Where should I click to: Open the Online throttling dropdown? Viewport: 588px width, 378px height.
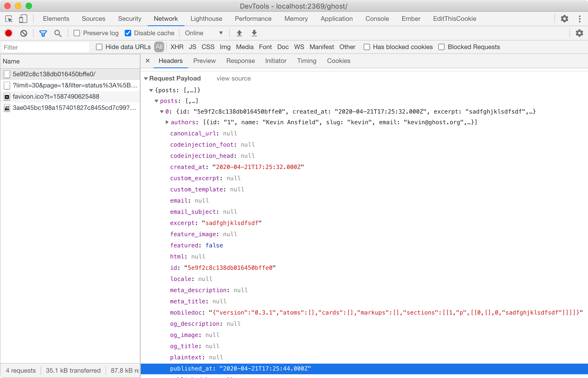204,33
